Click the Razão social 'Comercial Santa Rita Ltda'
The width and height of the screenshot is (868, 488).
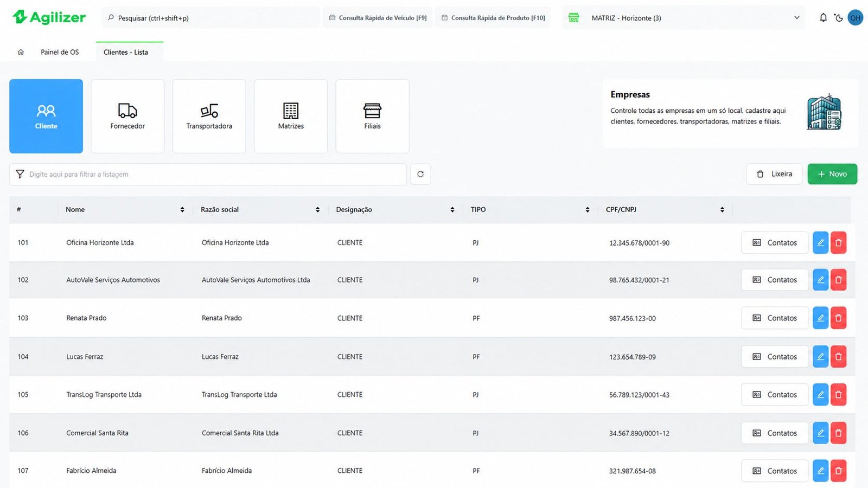pyautogui.click(x=240, y=433)
